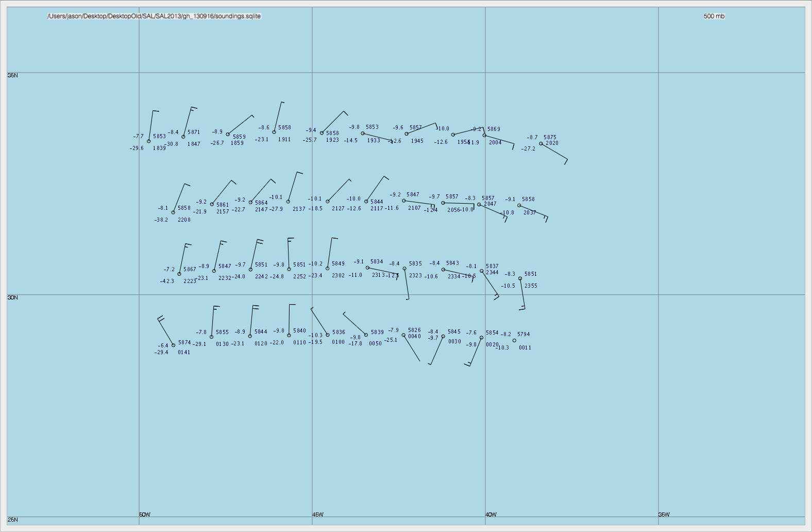
Task: Select the sounding time value 2323
Action: point(415,276)
